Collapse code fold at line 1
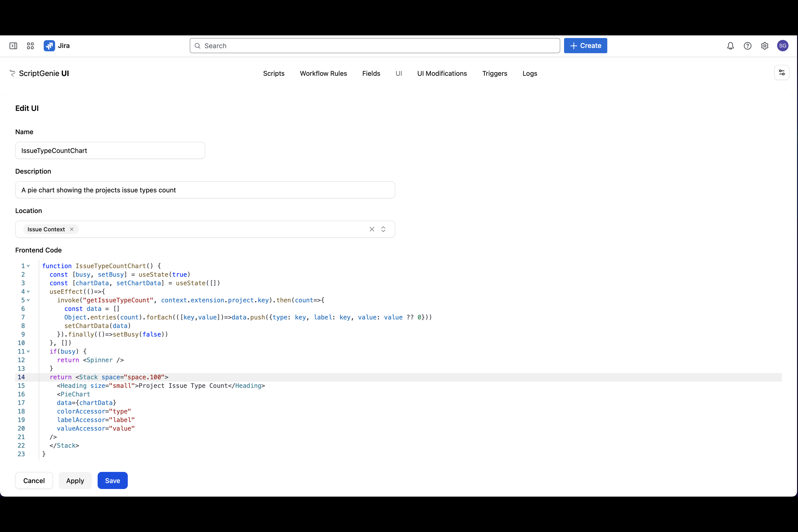This screenshot has width=798, height=532. (x=28, y=266)
